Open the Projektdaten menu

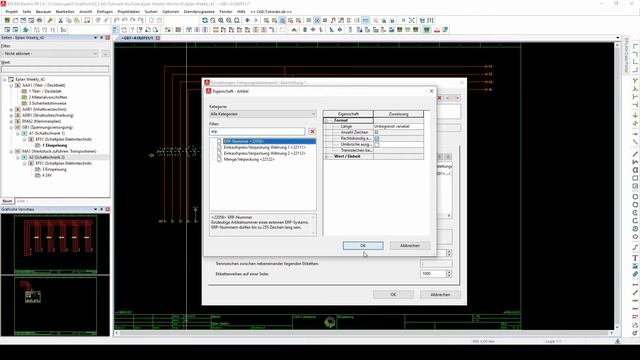129,12
